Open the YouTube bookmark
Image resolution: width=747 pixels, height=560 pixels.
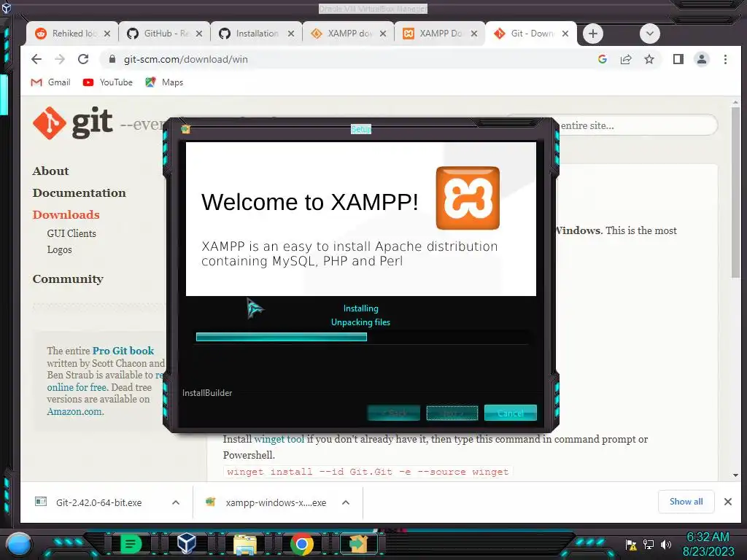pos(108,82)
